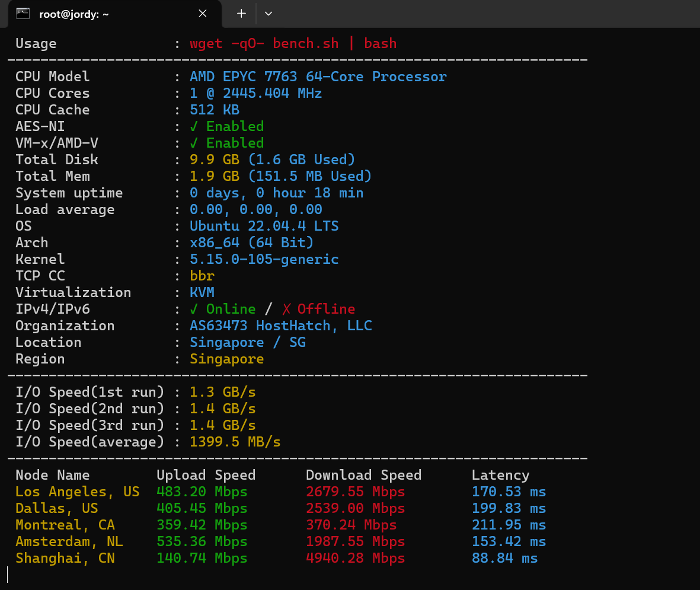Screen dimensions: 700x590
Task: Click the 'CPU Model' label
Action: 53,77
